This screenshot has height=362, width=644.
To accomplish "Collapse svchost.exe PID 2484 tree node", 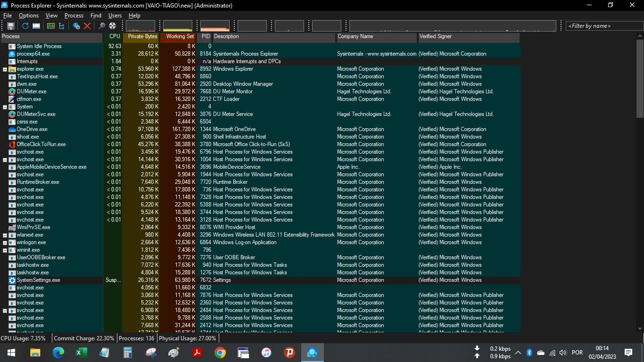I will (5, 311).
